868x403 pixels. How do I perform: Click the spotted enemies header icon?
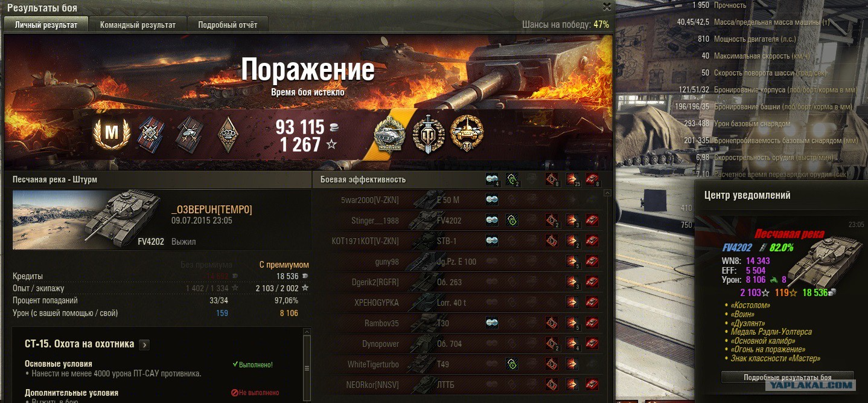tap(492, 179)
